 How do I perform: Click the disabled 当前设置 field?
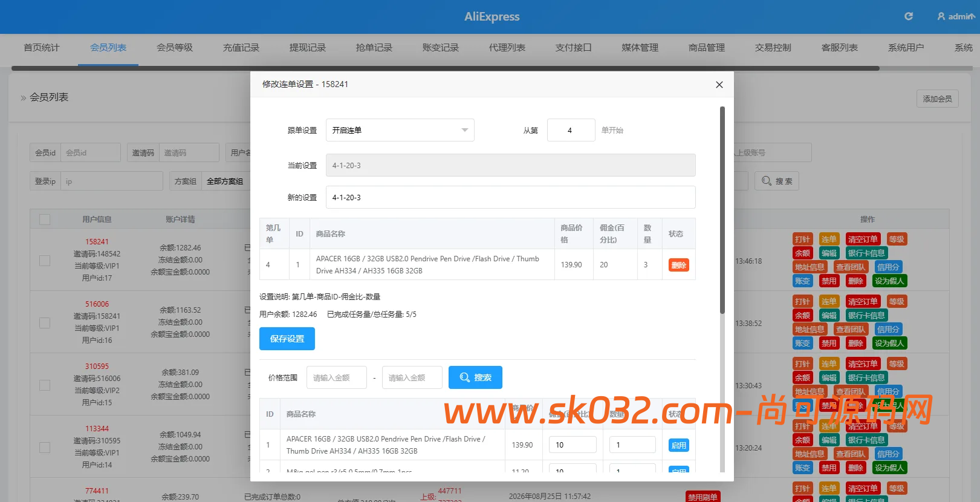510,165
